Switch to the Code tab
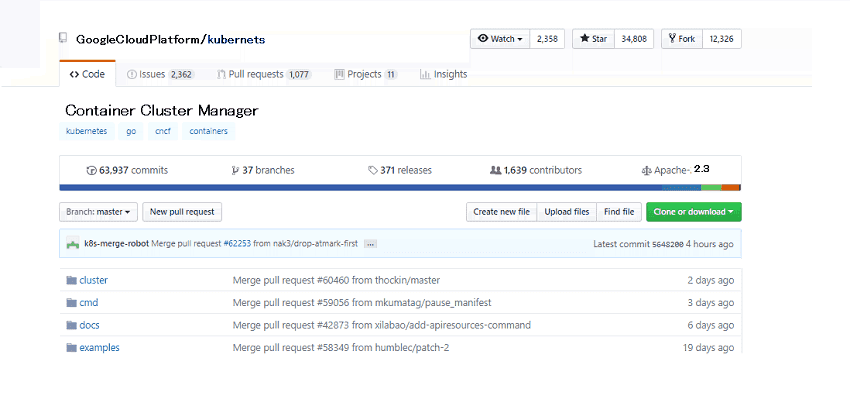This screenshot has width=850, height=413. point(87,74)
